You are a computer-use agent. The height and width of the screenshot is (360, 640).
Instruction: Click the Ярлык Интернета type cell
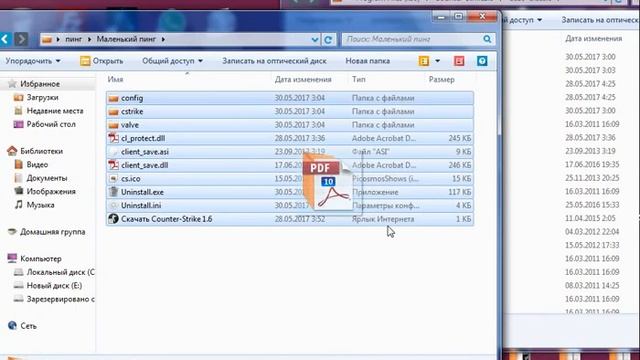click(x=383, y=219)
